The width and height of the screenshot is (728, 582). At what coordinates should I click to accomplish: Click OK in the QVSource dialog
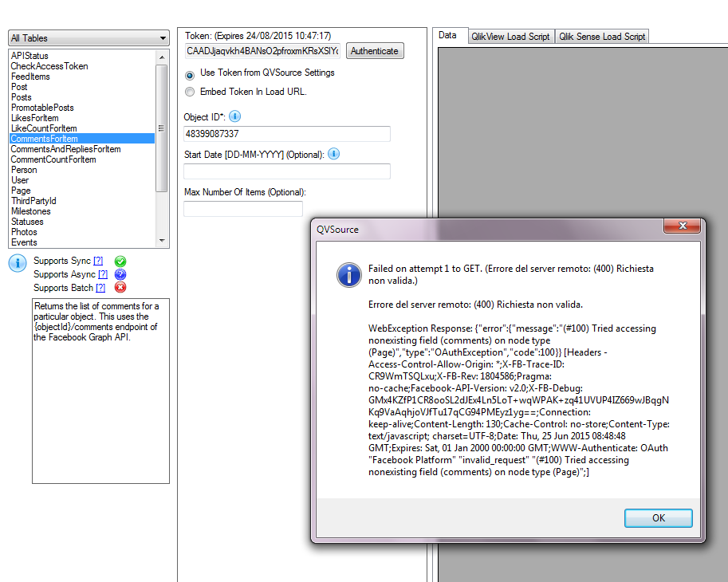(659, 518)
